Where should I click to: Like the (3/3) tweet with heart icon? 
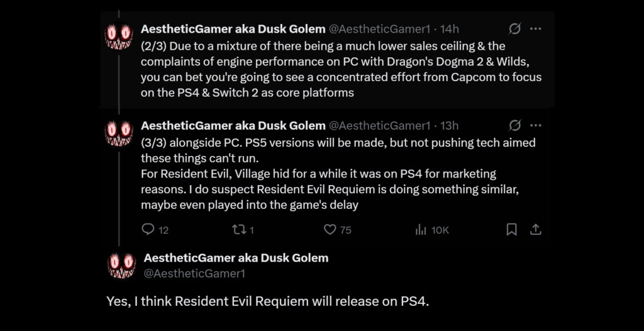point(330,230)
